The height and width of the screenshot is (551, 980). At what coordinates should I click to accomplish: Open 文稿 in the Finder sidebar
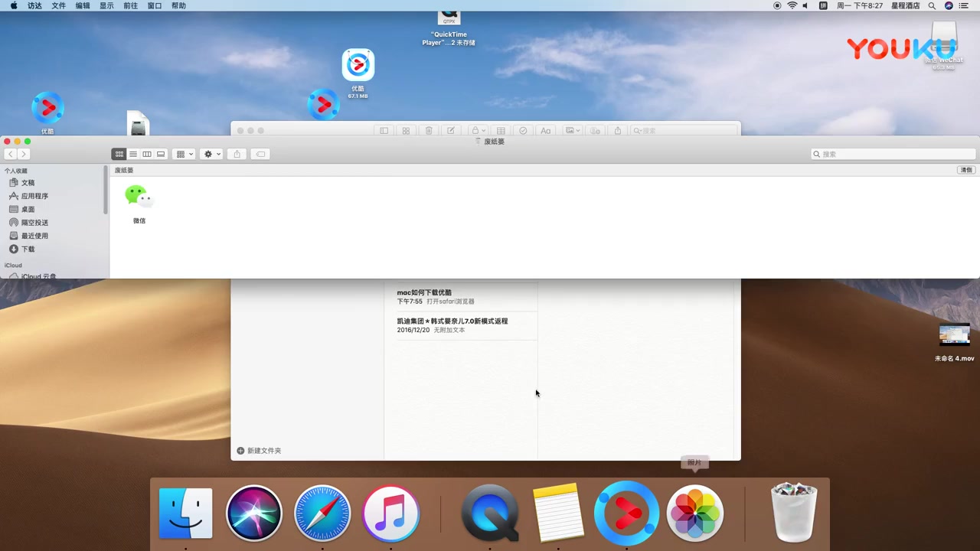click(x=28, y=183)
